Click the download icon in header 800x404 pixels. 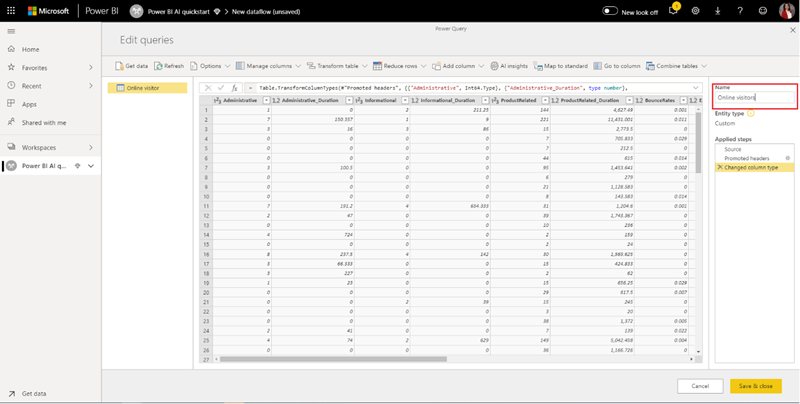tap(717, 11)
